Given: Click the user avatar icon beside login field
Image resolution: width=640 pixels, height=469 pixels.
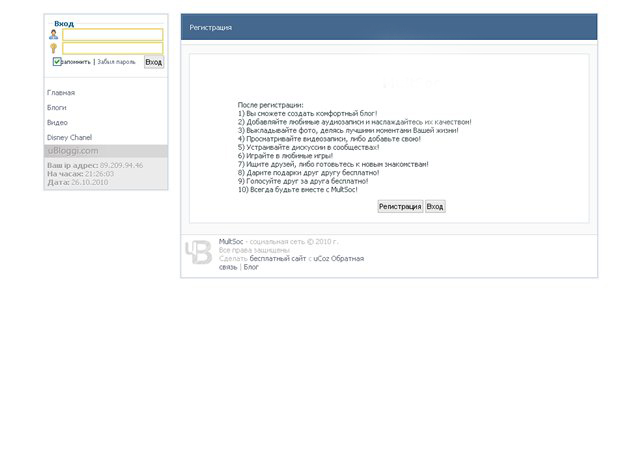Looking at the screenshot, I should [53, 35].
